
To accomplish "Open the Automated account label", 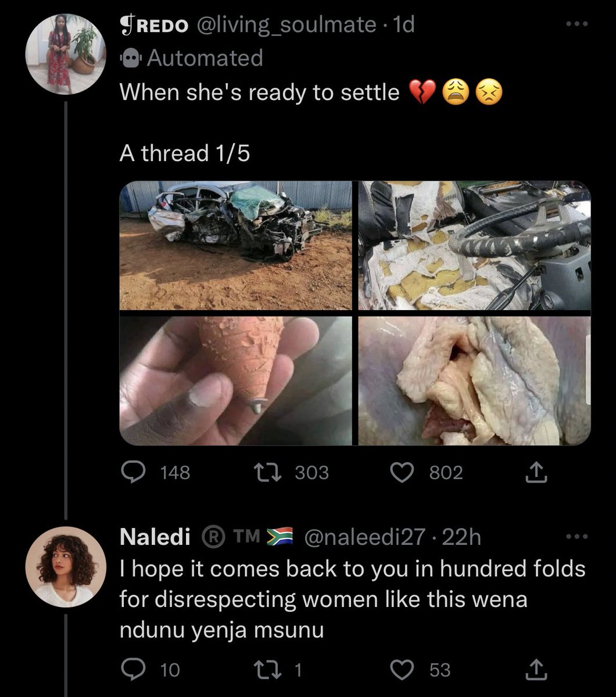I will (191, 58).
